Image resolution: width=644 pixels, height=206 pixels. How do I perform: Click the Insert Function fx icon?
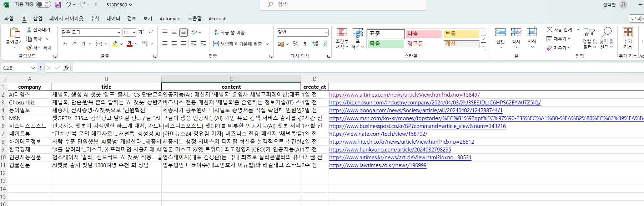point(66,68)
